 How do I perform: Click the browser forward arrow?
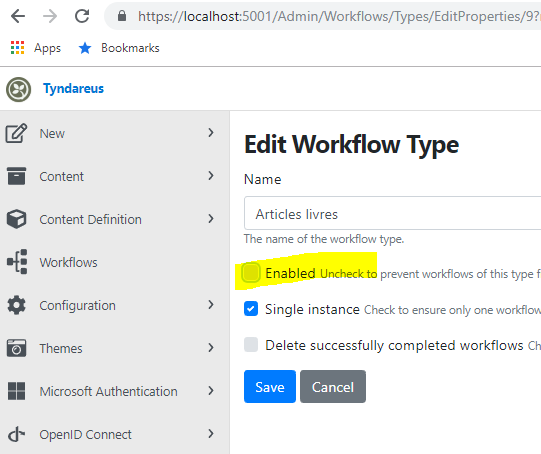click(50, 16)
